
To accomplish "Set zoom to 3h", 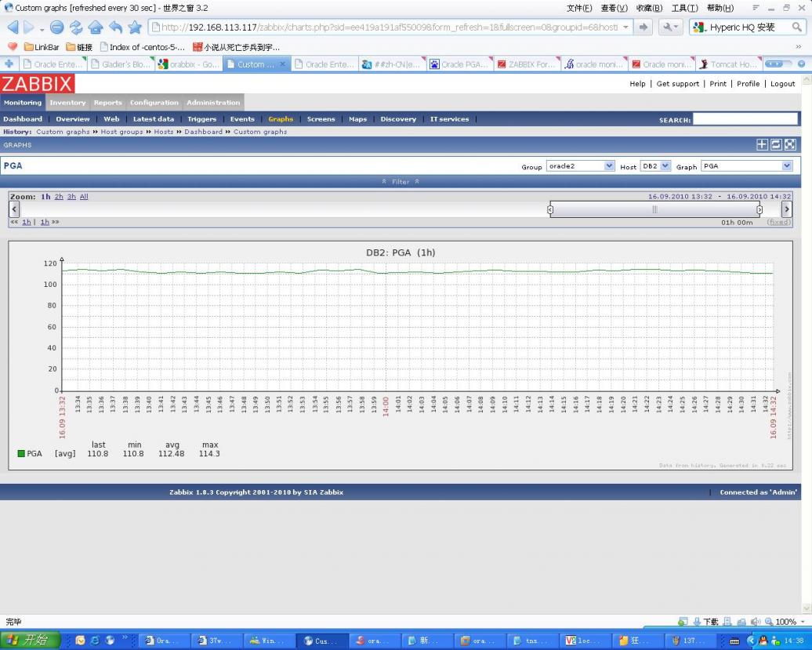I will (71, 197).
